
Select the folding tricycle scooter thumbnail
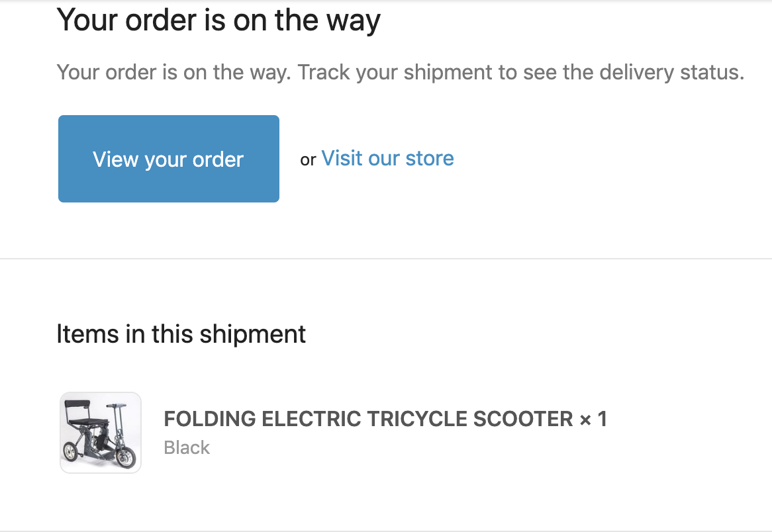coord(101,433)
